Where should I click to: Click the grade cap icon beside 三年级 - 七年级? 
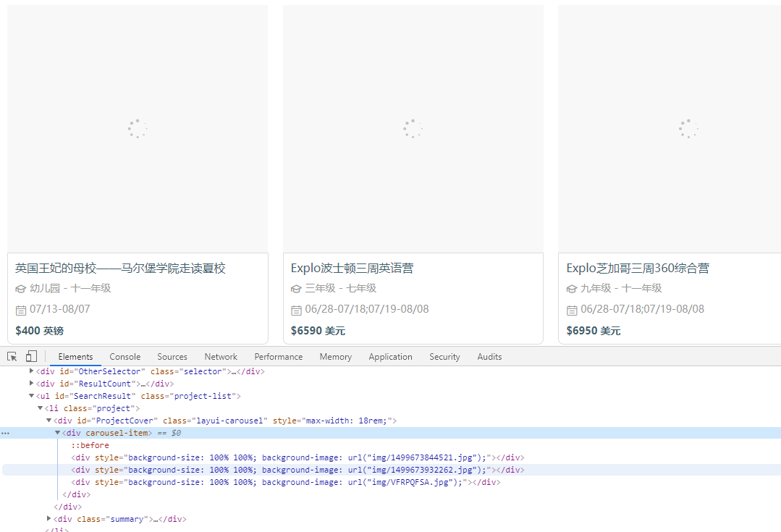[x=296, y=289]
